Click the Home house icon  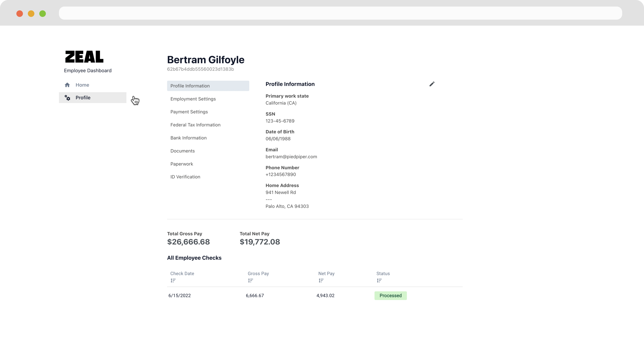67,85
